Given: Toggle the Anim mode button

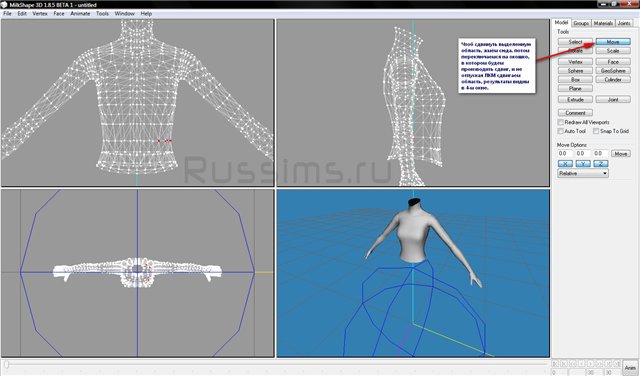Looking at the screenshot, I should pyautogui.click(x=630, y=367).
